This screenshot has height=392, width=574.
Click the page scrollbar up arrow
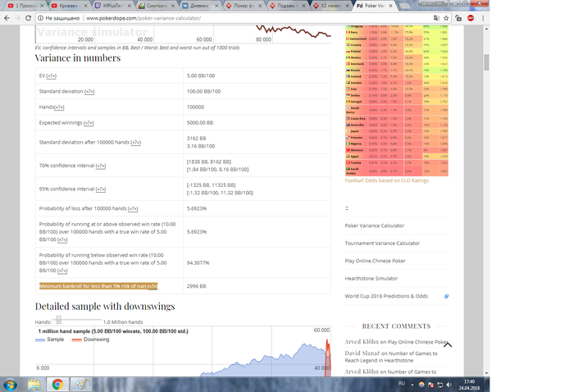pos(486,29)
